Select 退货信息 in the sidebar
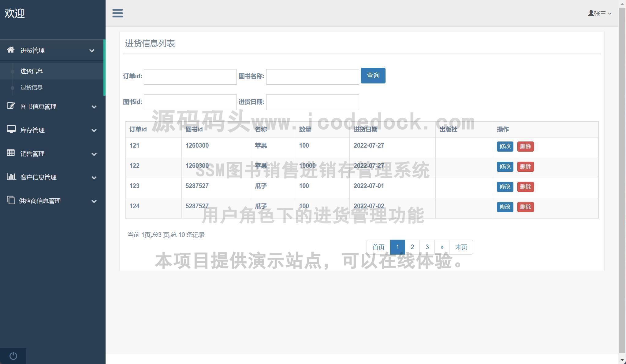Image resolution: width=626 pixels, height=364 pixels. 32,87
